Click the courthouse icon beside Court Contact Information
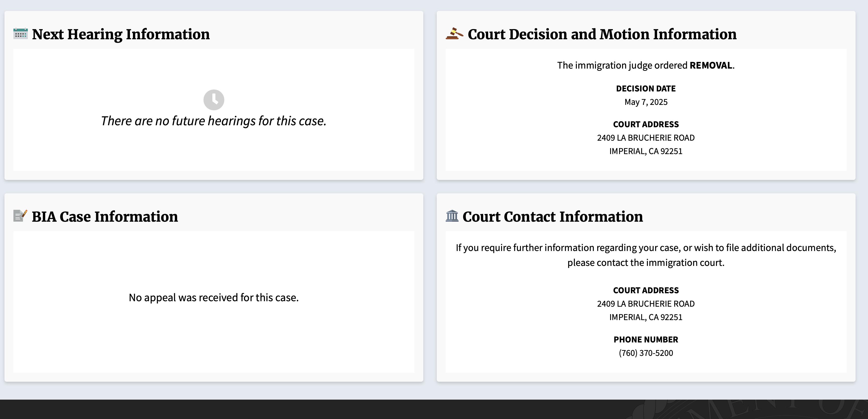This screenshot has width=868, height=419. [452, 216]
